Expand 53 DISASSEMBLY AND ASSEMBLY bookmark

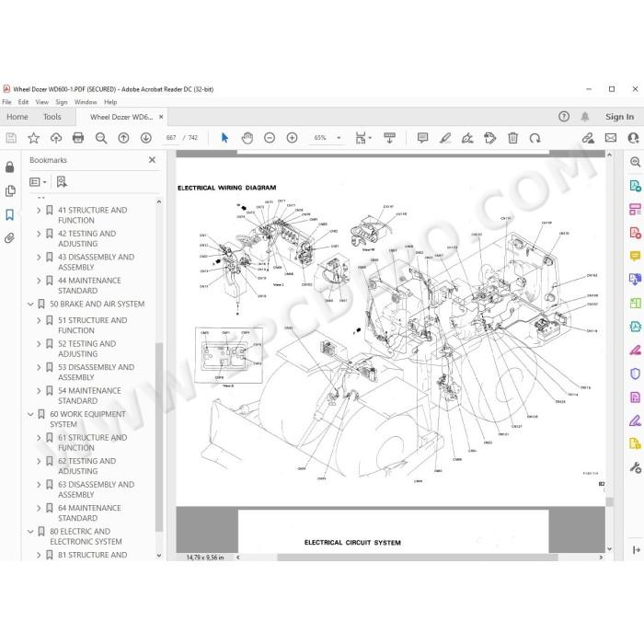click(x=39, y=367)
